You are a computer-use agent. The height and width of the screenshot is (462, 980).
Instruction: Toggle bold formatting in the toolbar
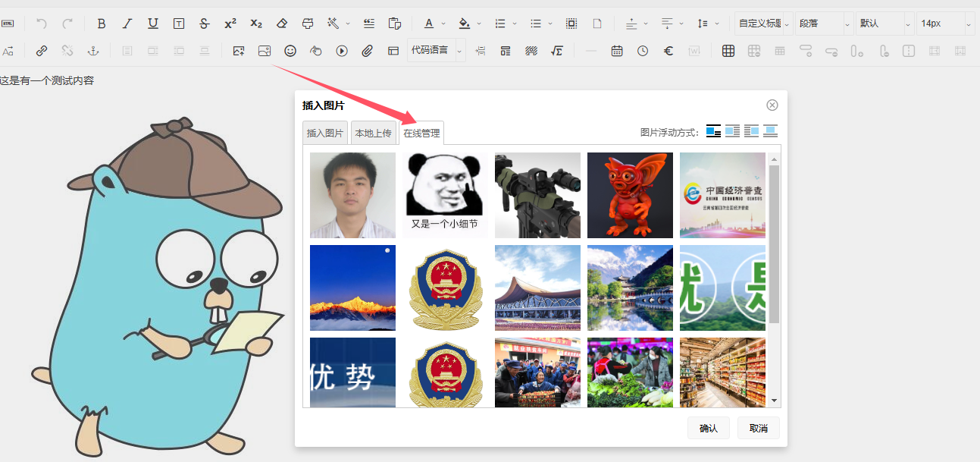[102, 24]
